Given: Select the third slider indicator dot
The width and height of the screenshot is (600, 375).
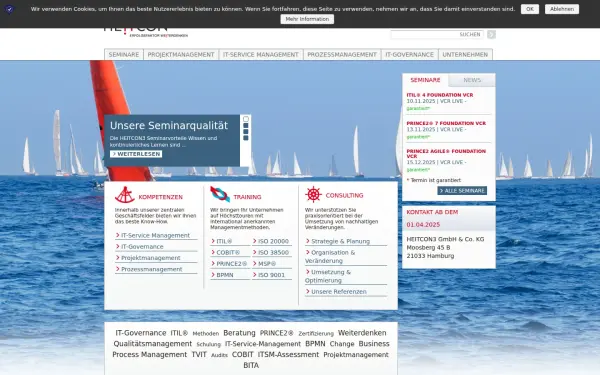Looking at the screenshot, I should [x=246, y=132].
